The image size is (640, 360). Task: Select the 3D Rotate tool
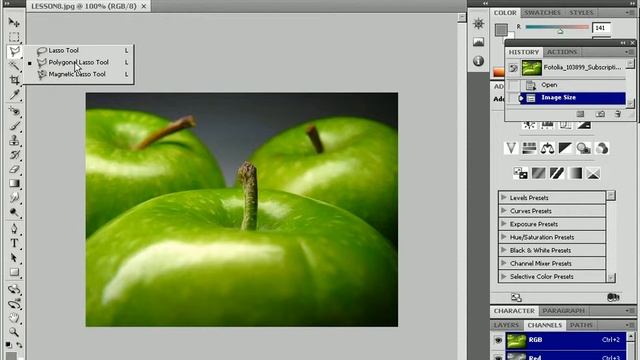[14, 289]
